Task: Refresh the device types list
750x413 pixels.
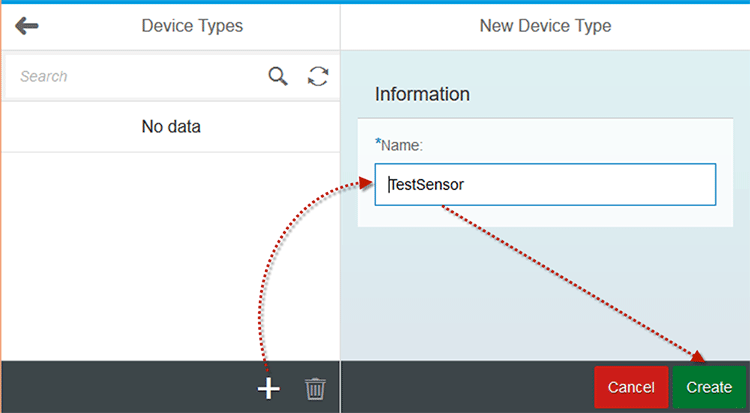Action: pos(318,76)
